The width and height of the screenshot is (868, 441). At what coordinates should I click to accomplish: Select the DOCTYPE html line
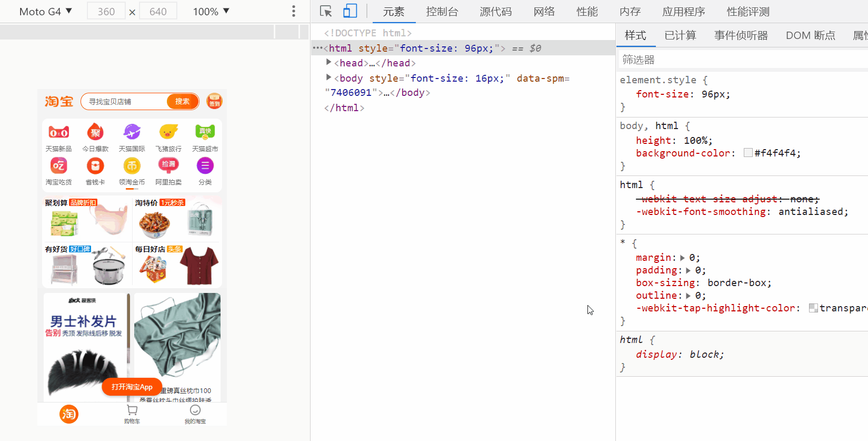pyautogui.click(x=368, y=33)
